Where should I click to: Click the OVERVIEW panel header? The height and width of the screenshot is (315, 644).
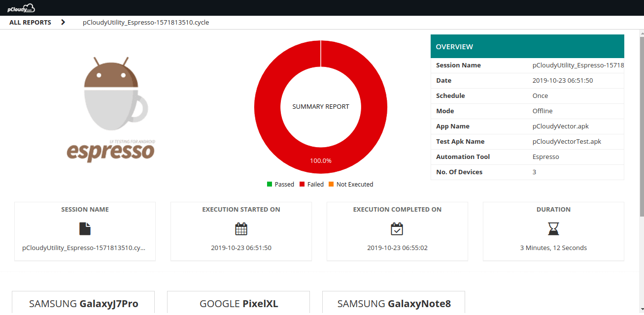click(527, 47)
